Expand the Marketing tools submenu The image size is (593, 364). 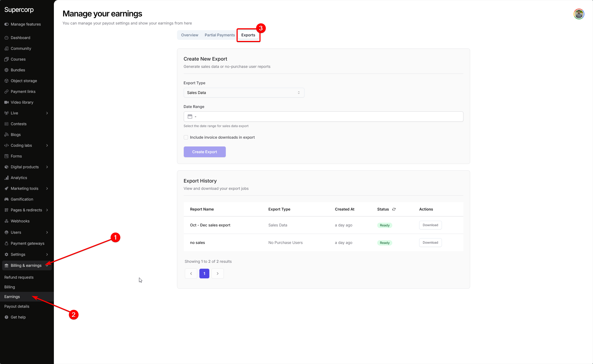(x=47, y=188)
